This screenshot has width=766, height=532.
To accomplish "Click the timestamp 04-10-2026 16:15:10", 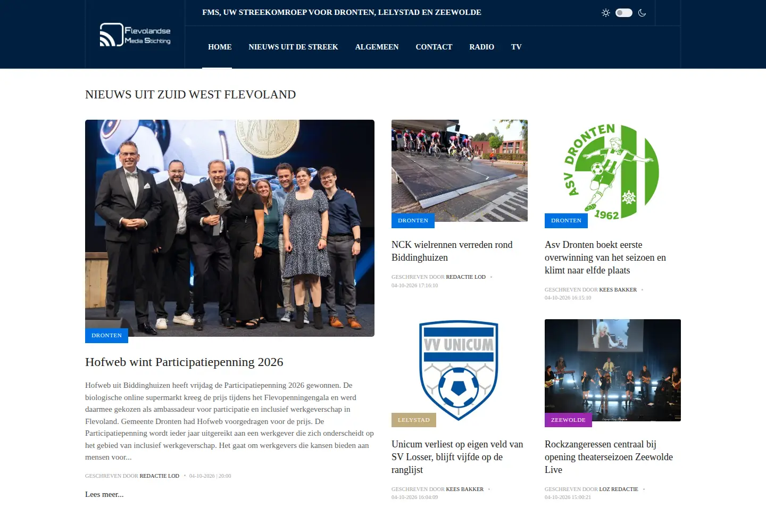I will pos(568,297).
